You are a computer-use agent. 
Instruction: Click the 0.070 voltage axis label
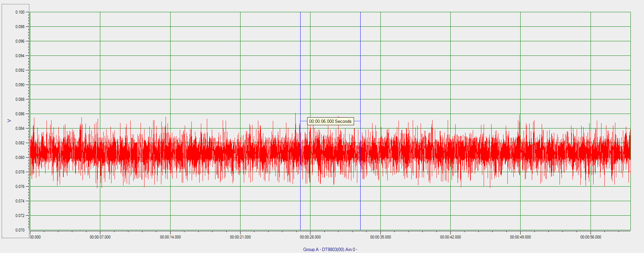click(20, 230)
